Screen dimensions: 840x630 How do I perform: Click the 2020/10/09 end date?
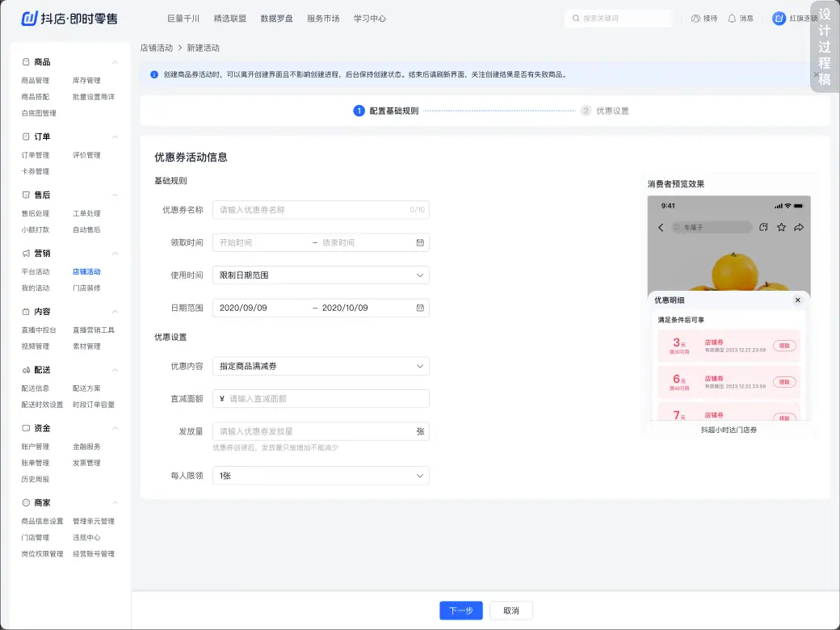point(345,308)
